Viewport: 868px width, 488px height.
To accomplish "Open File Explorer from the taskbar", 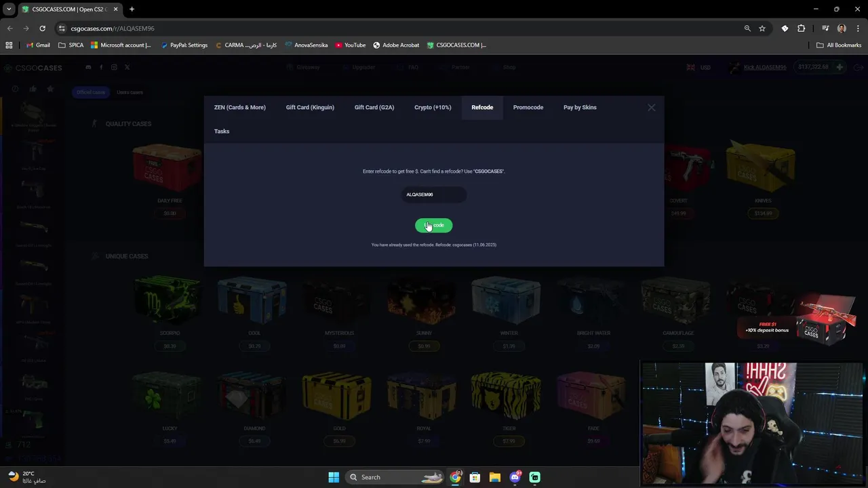I will tap(495, 477).
